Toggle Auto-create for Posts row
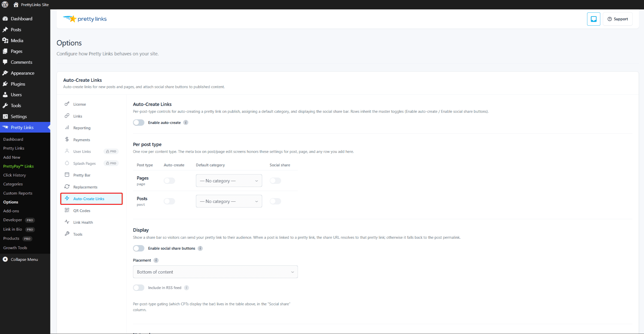This screenshot has height=334, width=644. [170, 201]
